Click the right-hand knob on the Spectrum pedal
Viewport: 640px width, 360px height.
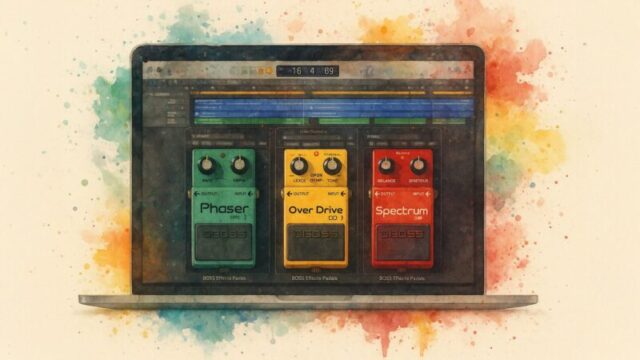[418, 166]
